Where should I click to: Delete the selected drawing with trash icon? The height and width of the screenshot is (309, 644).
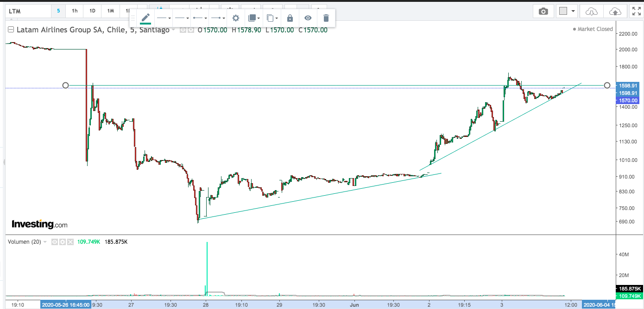click(326, 18)
